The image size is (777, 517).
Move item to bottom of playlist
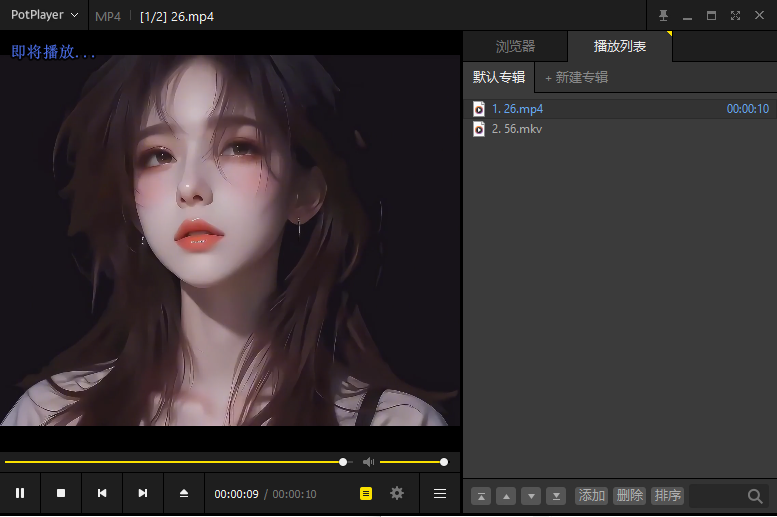point(556,496)
